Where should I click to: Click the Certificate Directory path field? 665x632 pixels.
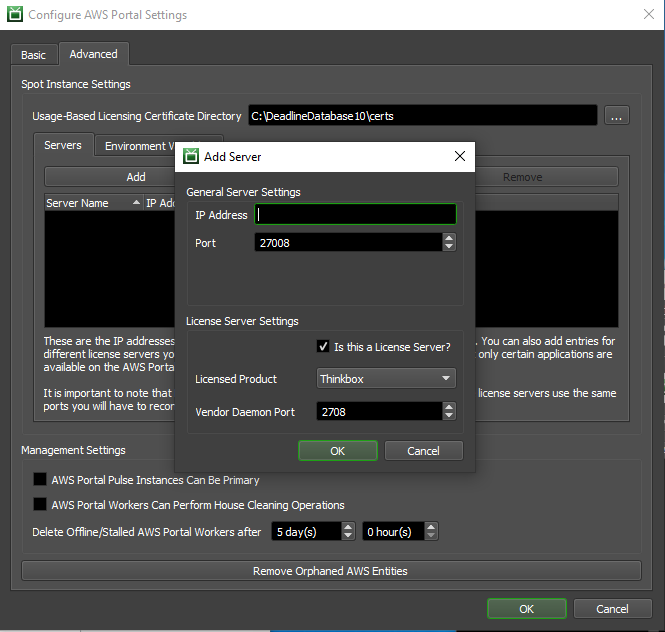[x=422, y=115]
